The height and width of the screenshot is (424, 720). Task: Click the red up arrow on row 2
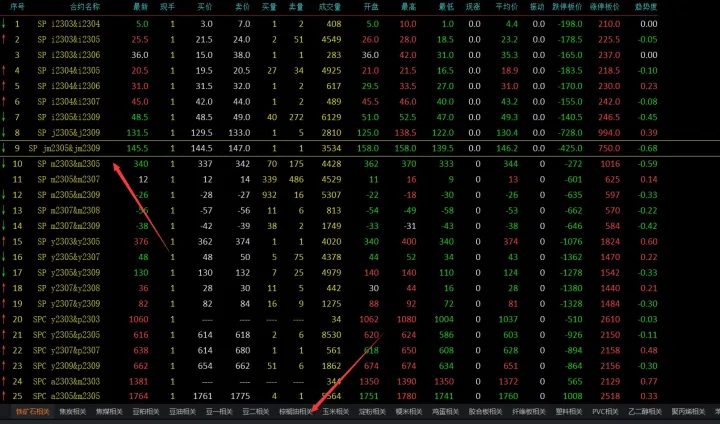pyautogui.click(x=5, y=38)
